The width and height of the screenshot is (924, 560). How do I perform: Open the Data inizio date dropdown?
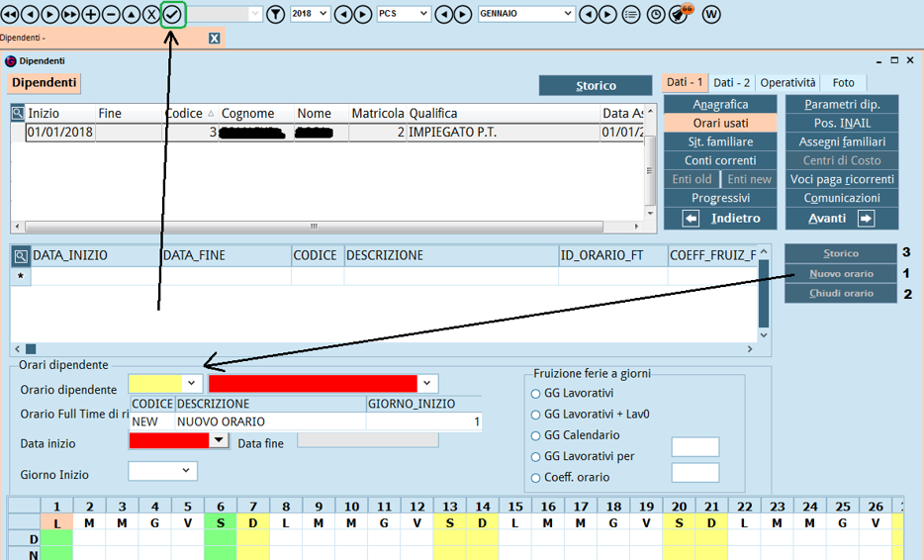pos(220,440)
